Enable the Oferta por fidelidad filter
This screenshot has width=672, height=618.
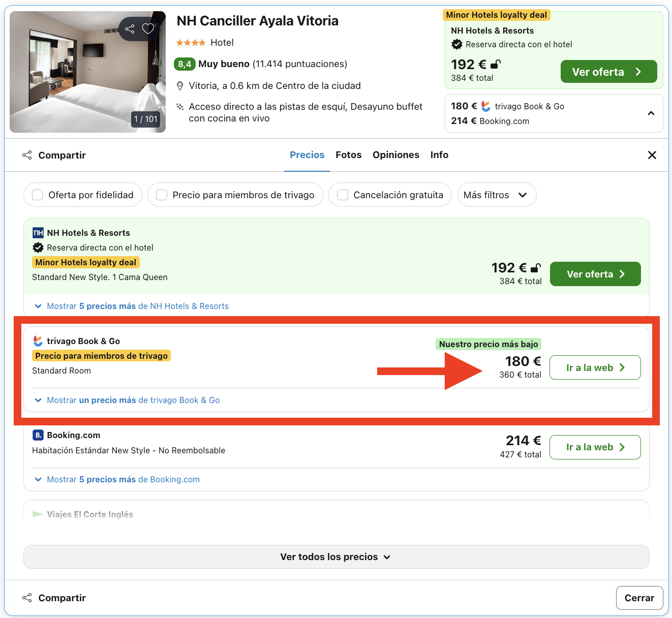pyautogui.click(x=83, y=195)
